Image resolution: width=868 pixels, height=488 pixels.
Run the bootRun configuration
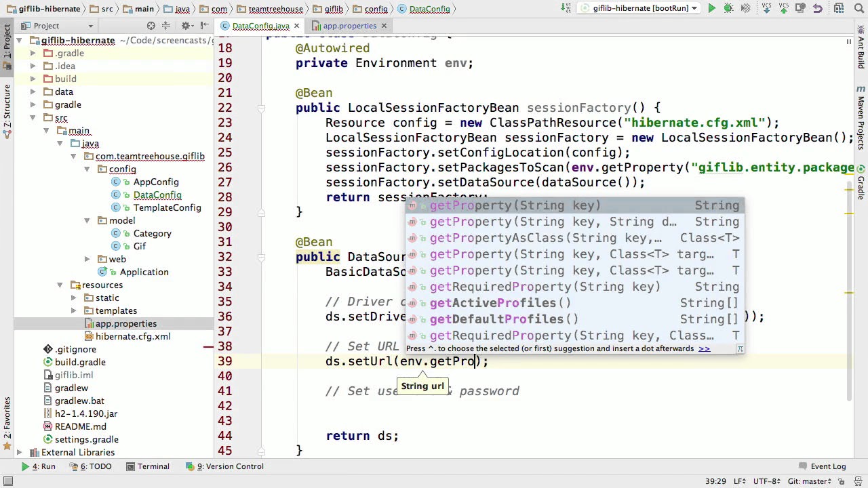[711, 9]
